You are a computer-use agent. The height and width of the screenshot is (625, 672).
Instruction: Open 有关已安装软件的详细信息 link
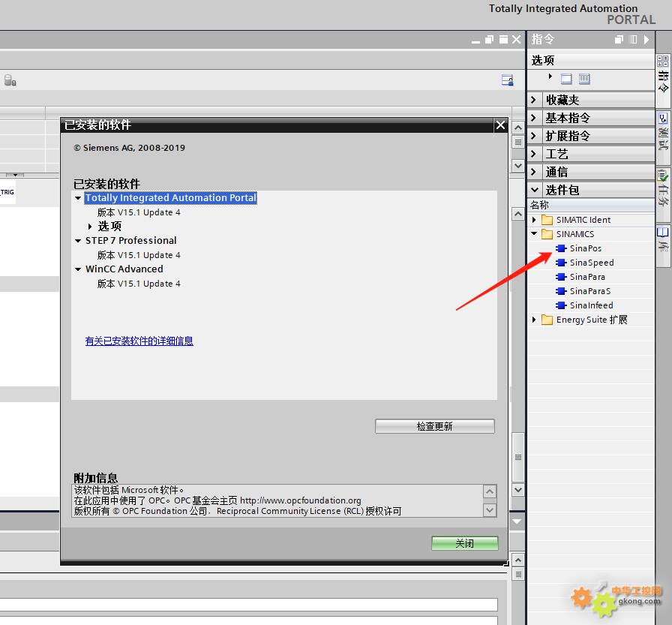pos(139,341)
